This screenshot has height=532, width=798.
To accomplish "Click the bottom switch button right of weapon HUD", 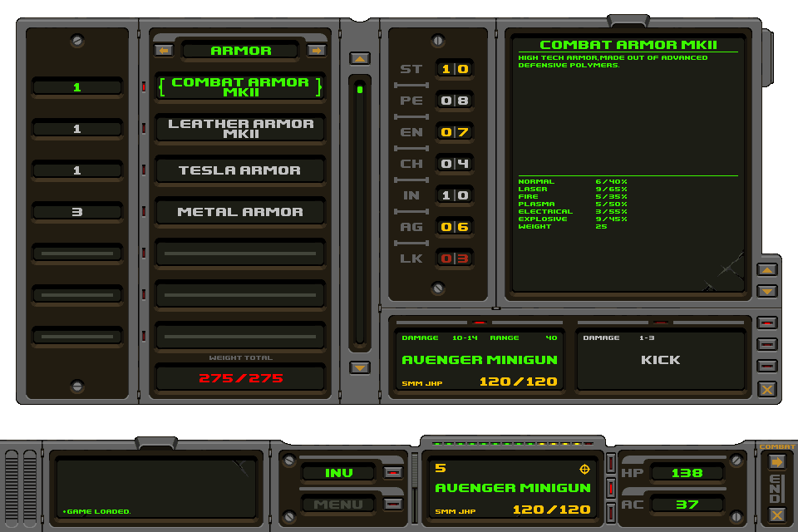I will pyautogui.click(x=611, y=513).
